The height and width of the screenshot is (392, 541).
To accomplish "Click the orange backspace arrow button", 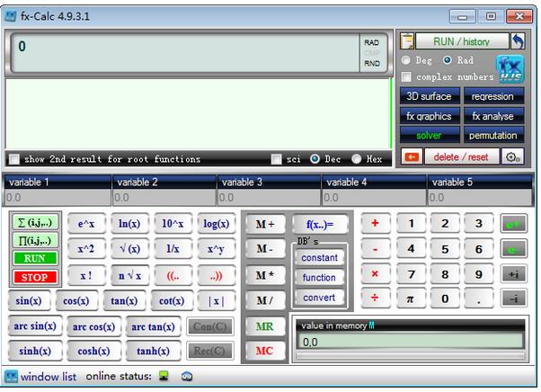I will pos(412,157).
